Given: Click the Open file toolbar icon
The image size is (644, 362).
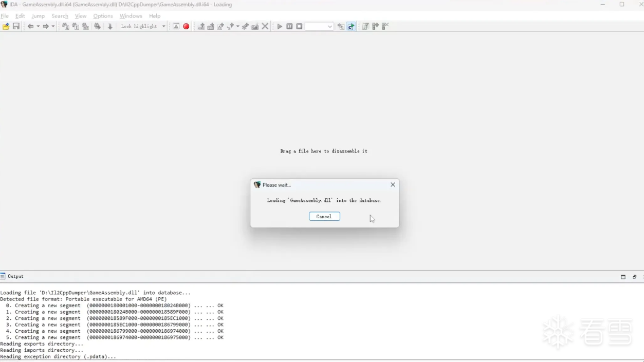Looking at the screenshot, I should click(x=6, y=26).
